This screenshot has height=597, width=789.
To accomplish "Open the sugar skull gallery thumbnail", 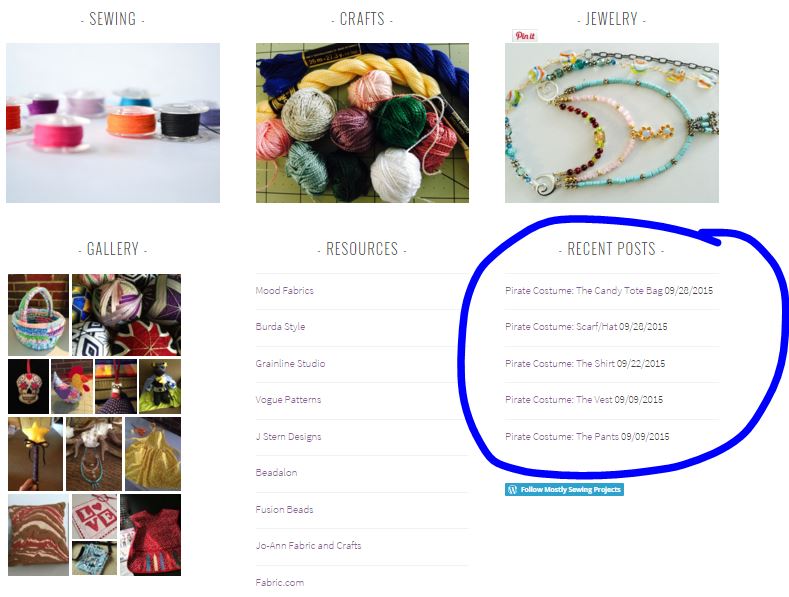I will [x=29, y=386].
